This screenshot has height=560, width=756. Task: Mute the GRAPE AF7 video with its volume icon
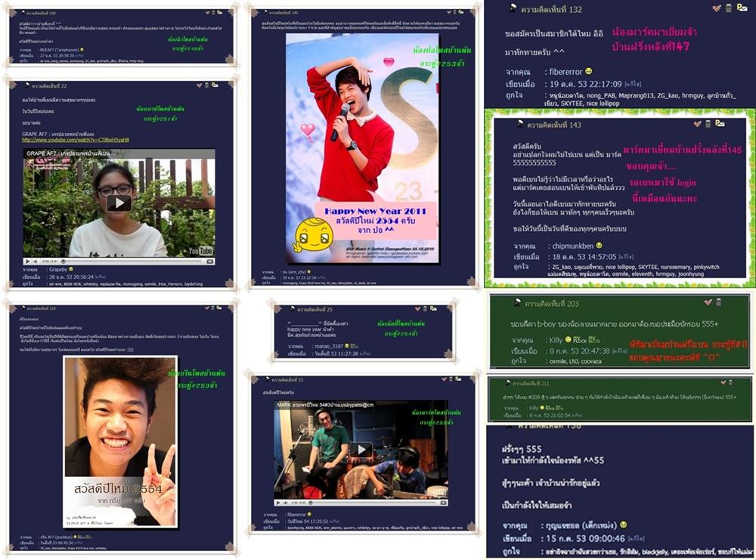coord(36,261)
